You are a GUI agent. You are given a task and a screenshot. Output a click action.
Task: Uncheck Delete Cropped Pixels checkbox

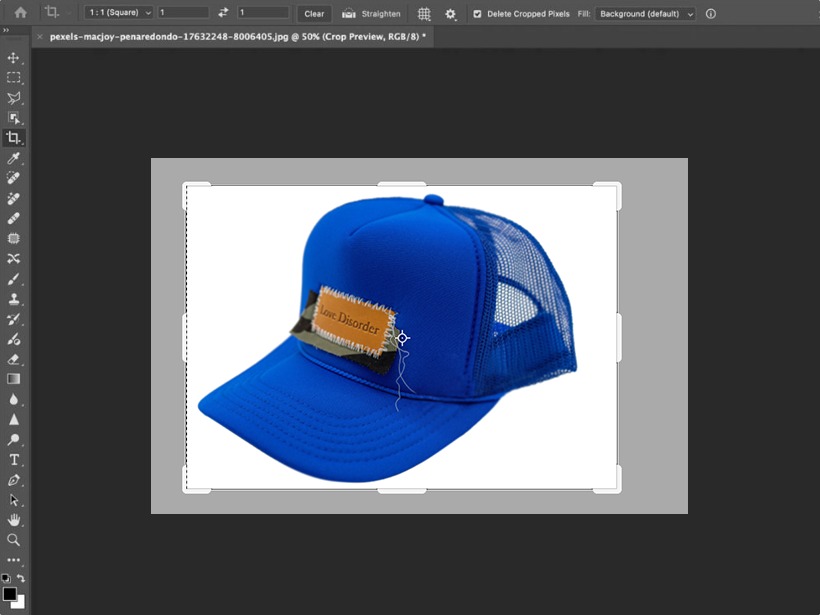coord(477,14)
